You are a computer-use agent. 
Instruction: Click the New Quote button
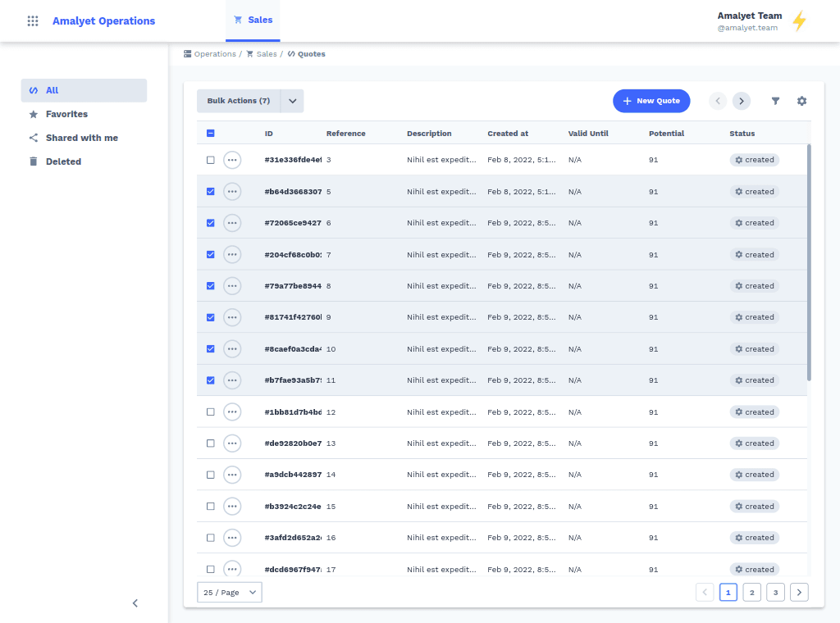(651, 101)
